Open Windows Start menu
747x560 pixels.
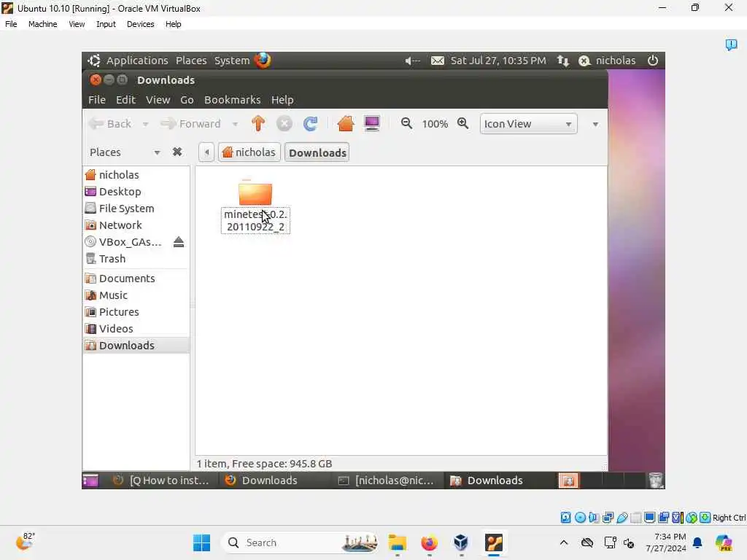tap(201, 542)
